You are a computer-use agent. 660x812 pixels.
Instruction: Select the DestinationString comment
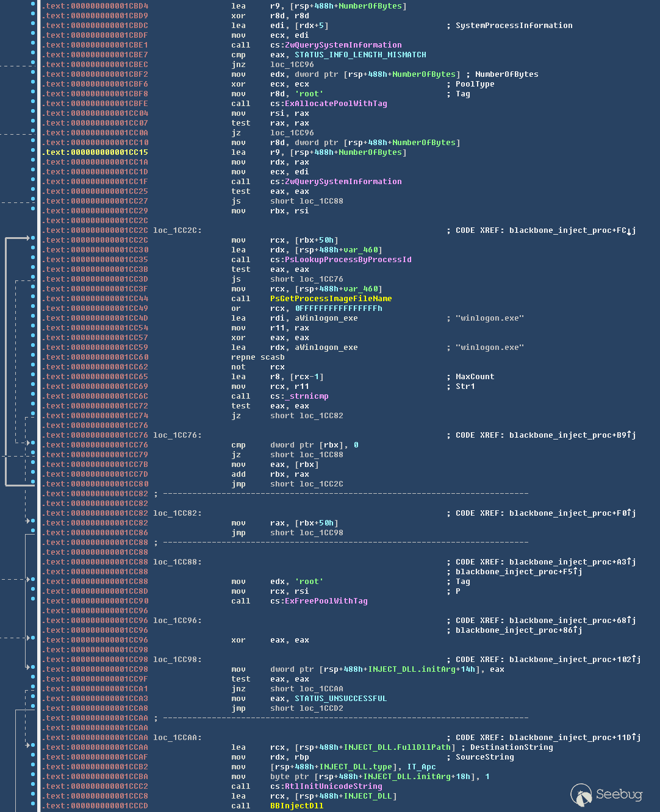pos(512,747)
